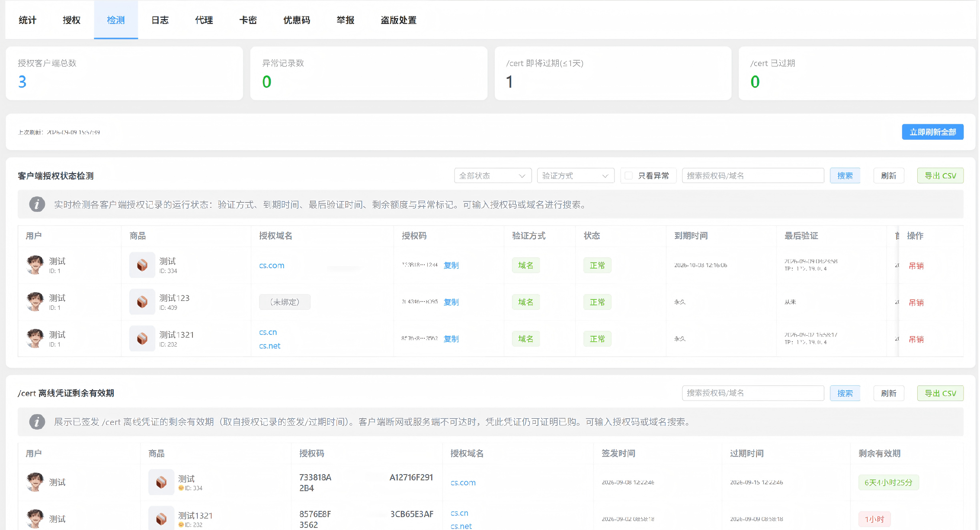
Task: Open the cs.cn link in cert table
Action: 459,513
